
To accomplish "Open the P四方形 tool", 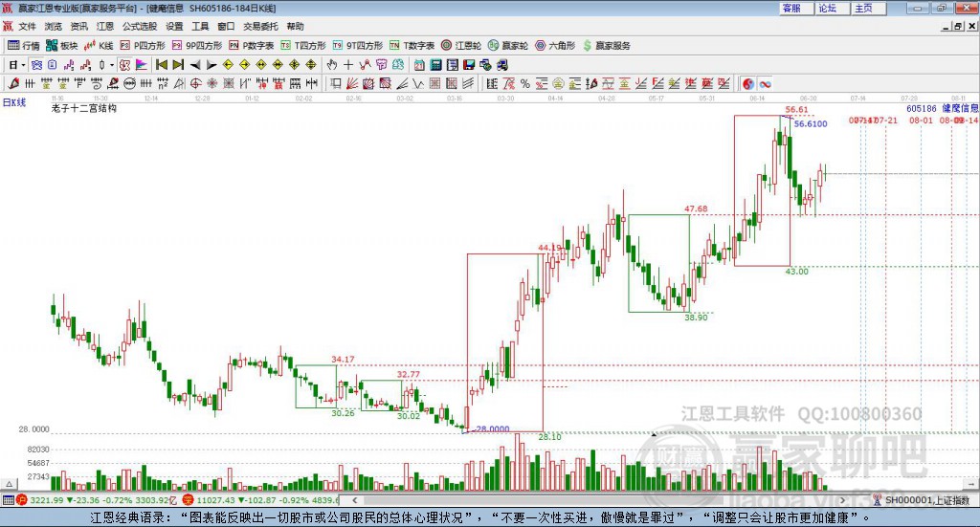I will 144,46.
